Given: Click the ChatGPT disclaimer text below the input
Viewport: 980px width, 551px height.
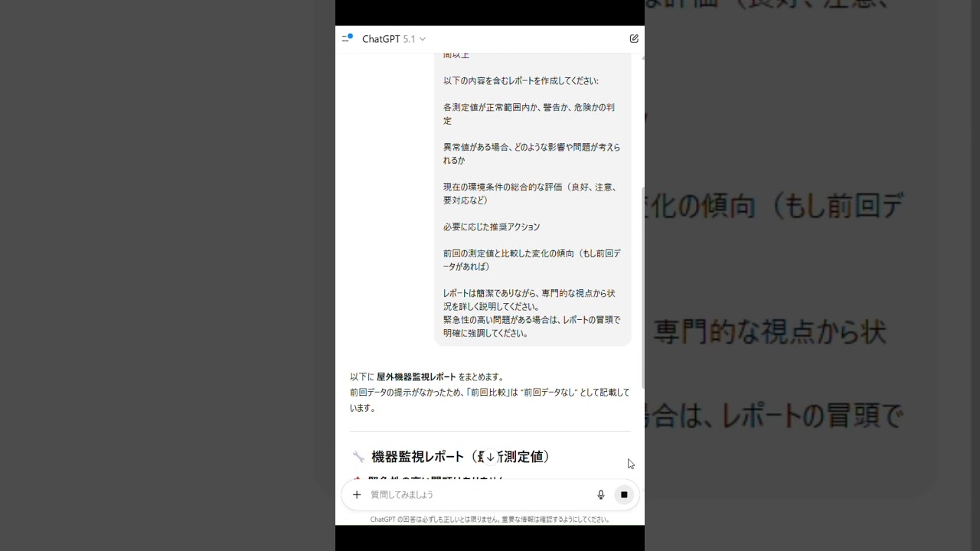Looking at the screenshot, I should coord(490,519).
